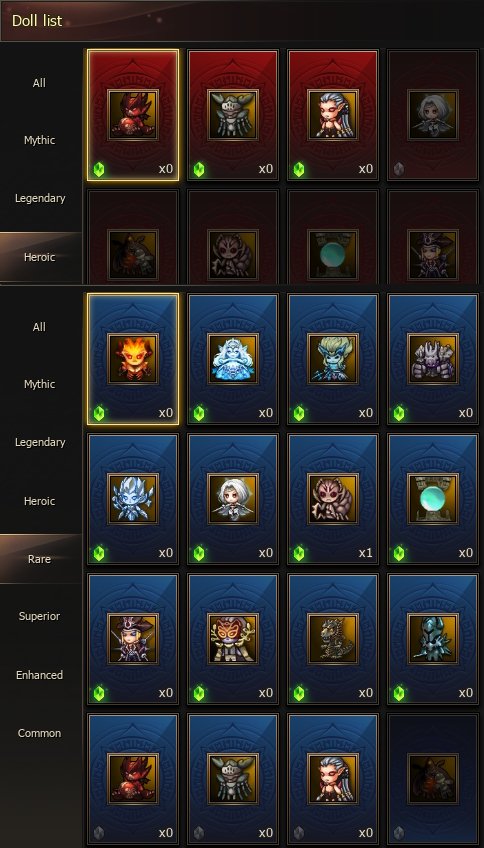Click the green gem on flame doll card
484x848 pixels.
pyautogui.click(x=98, y=413)
